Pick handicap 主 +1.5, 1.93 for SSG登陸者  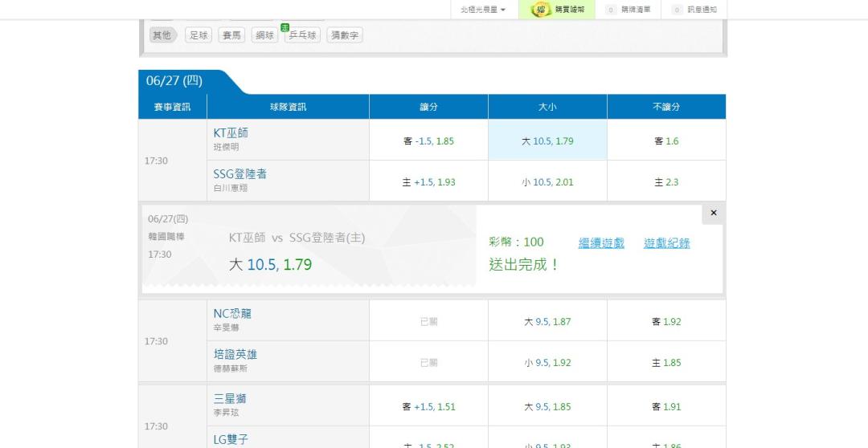pyautogui.click(x=428, y=182)
